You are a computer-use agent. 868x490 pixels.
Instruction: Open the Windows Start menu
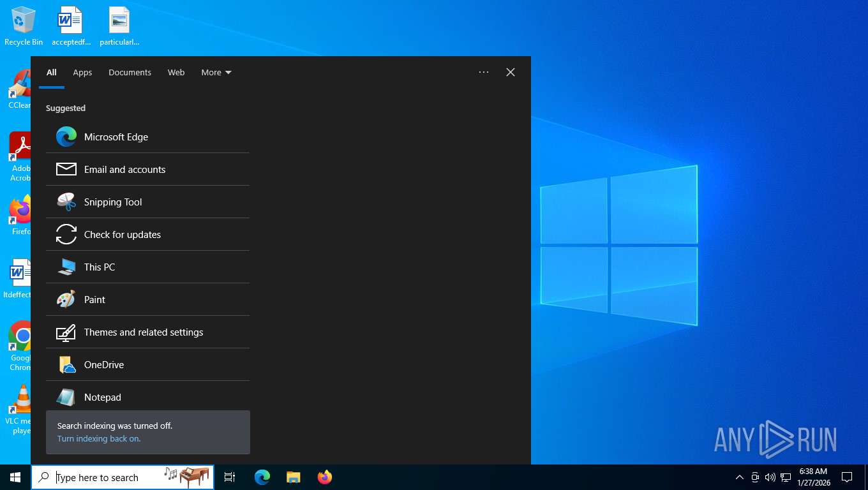(x=15, y=477)
